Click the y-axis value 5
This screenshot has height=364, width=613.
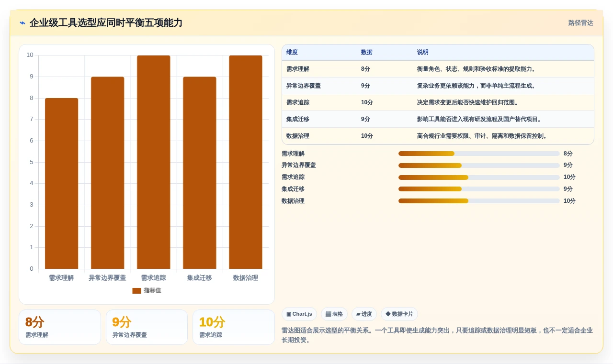32,162
